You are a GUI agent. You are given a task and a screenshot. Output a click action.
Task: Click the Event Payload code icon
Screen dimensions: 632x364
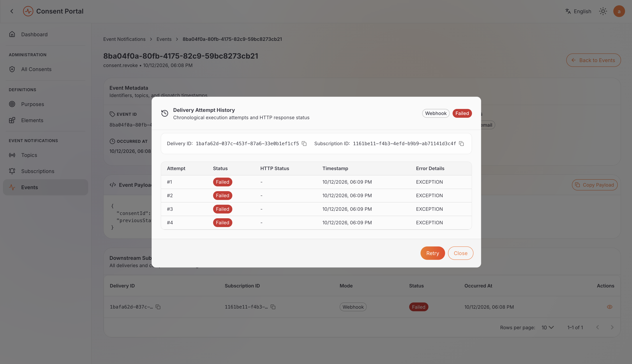tap(113, 185)
